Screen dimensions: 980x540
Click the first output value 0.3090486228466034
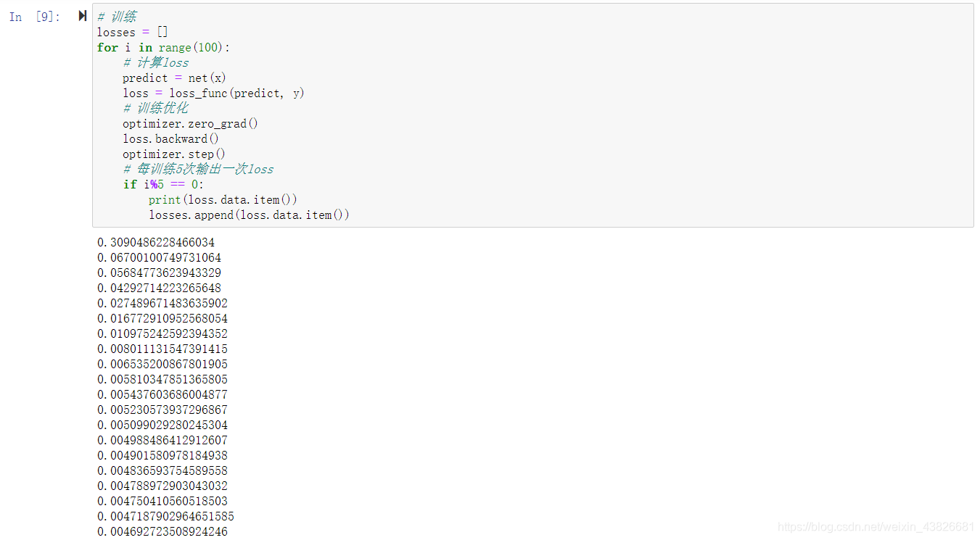click(156, 242)
